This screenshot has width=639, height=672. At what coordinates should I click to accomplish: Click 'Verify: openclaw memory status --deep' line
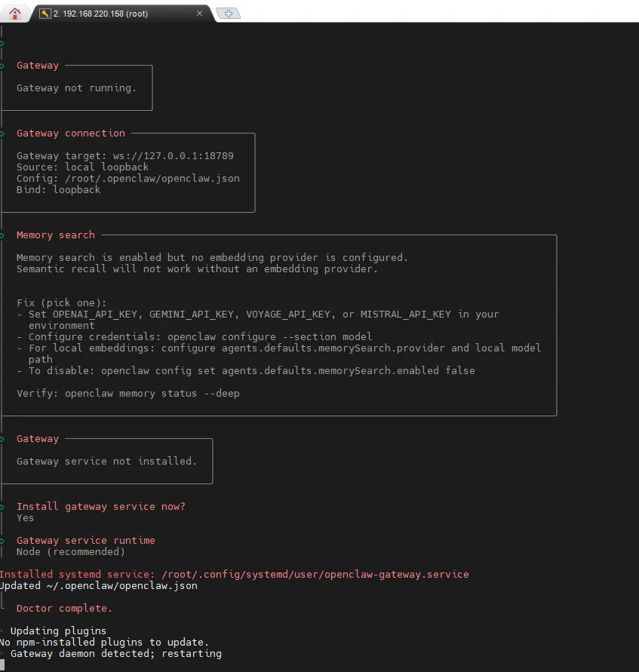tap(127, 394)
